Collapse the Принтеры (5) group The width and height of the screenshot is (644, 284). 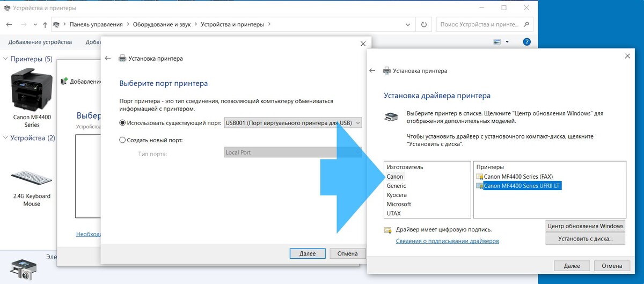point(5,59)
